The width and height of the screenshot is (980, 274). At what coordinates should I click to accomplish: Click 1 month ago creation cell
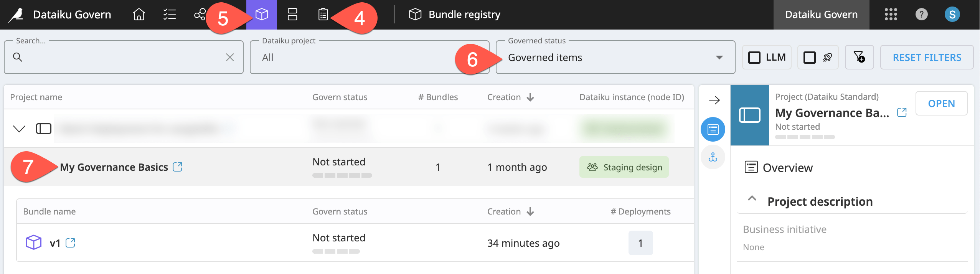(x=517, y=167)
